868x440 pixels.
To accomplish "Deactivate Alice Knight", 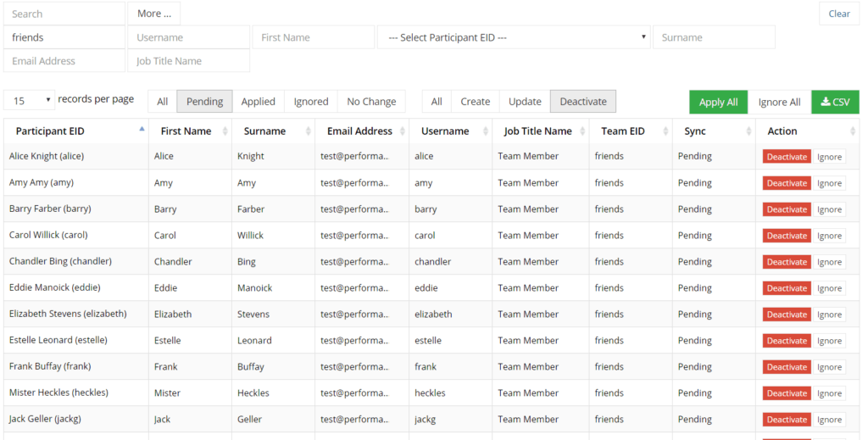I will point(787,157).
